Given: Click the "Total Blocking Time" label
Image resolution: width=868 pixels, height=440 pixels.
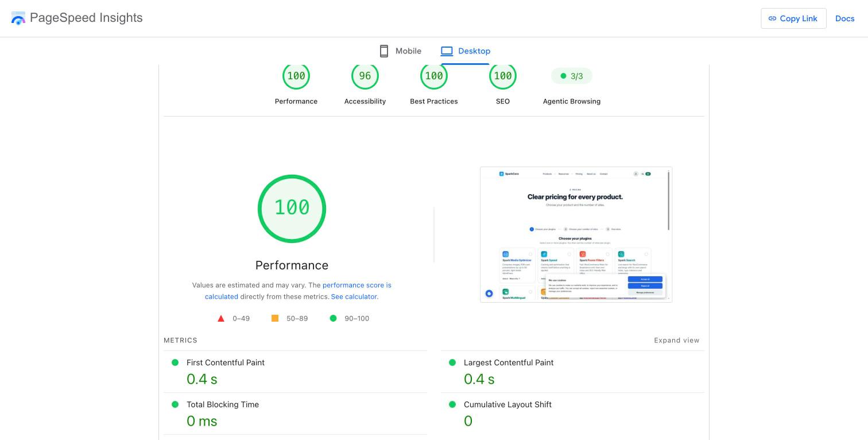Looking at the screenshot, I should coord(223,404).
